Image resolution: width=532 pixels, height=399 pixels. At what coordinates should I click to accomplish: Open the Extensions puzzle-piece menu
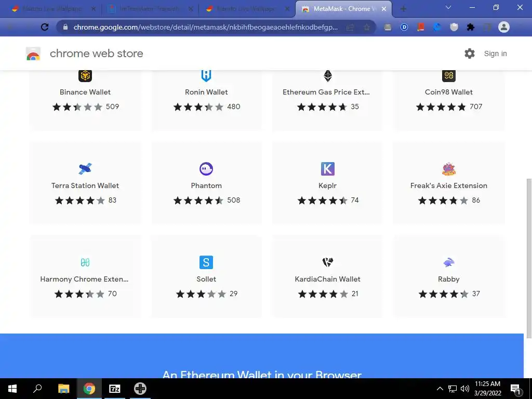[471, 27]
